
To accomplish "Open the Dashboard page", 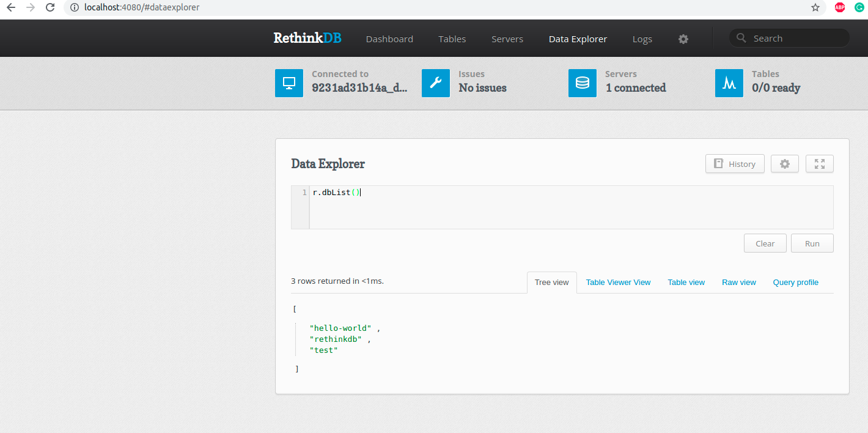I will (389, 39).
